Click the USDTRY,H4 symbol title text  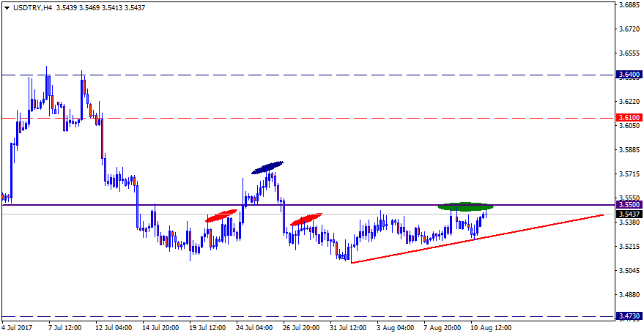tap(32, 6)
